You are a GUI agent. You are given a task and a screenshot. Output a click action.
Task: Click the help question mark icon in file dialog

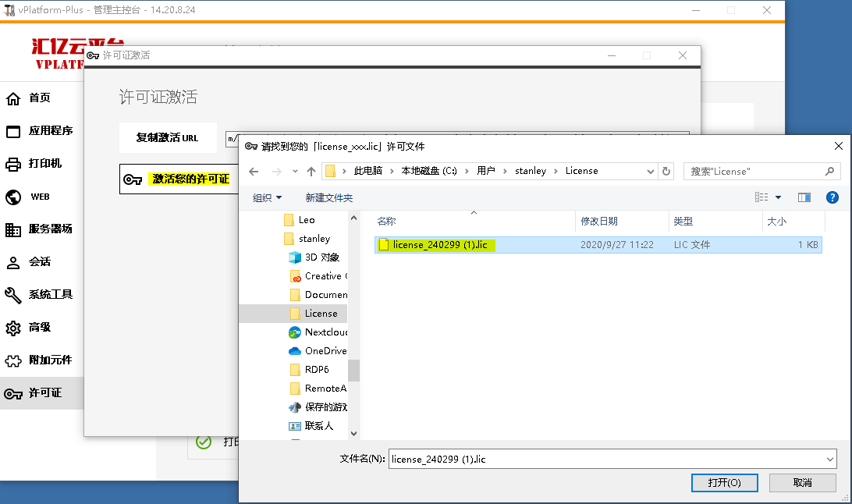point(832,197)
